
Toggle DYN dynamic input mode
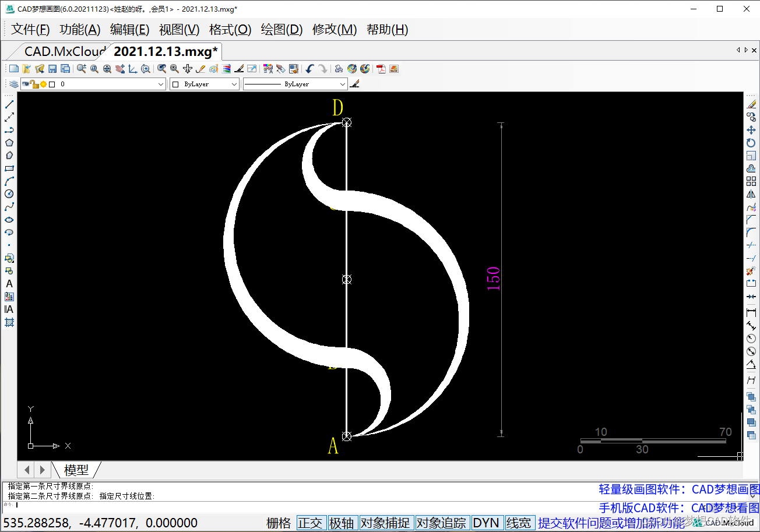tap(487, 523)
